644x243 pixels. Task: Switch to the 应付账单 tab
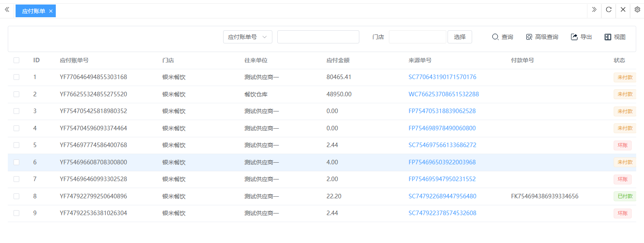pos(33,11)
